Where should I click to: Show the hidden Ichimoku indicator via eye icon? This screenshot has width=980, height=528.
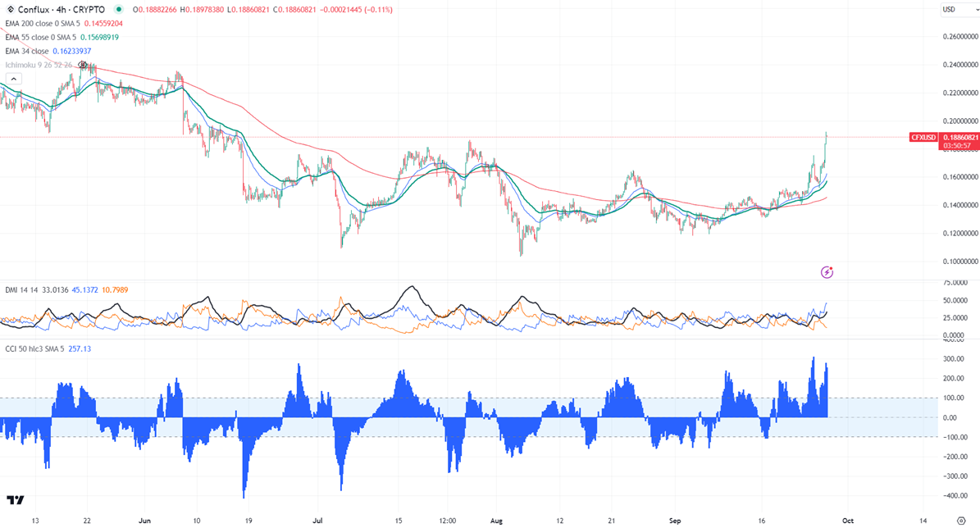click(82, 65)
